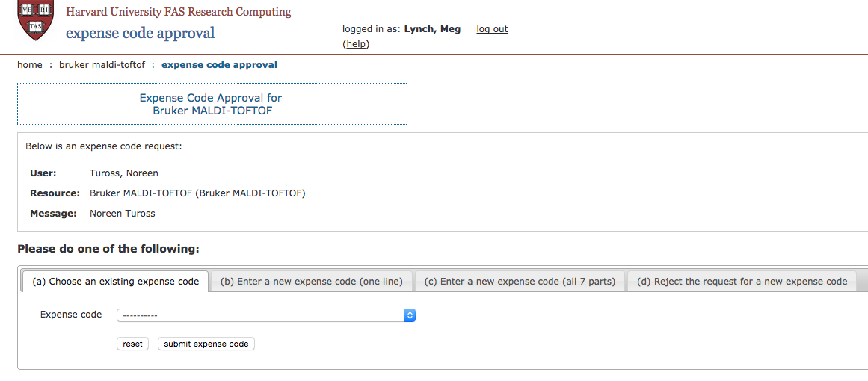Click the blue arrows on Expense code selector

click(x=410, y=315)
